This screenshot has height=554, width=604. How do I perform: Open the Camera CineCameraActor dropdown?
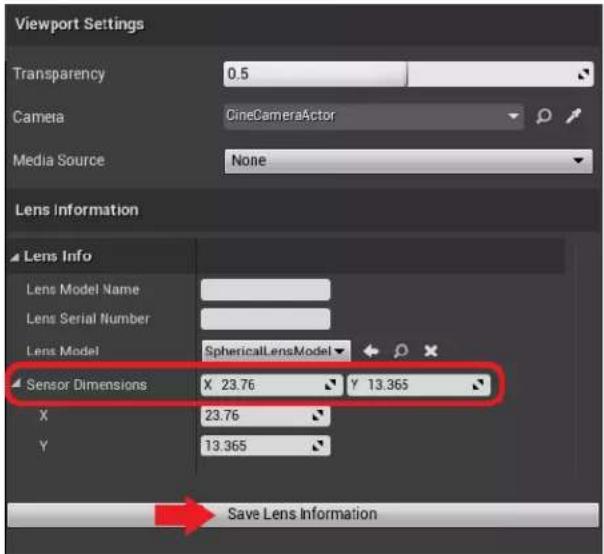pyautogui.click(x=373, y=116)
